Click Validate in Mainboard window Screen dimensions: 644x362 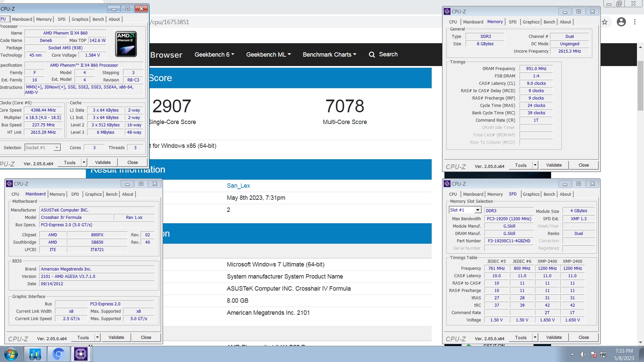coord(116,338)
